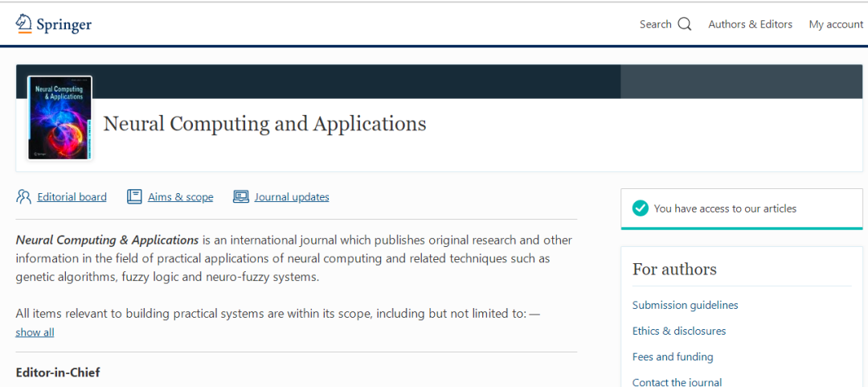Open Authors & Editors menu
The image size is (868, 387).
tap(750, 24)
